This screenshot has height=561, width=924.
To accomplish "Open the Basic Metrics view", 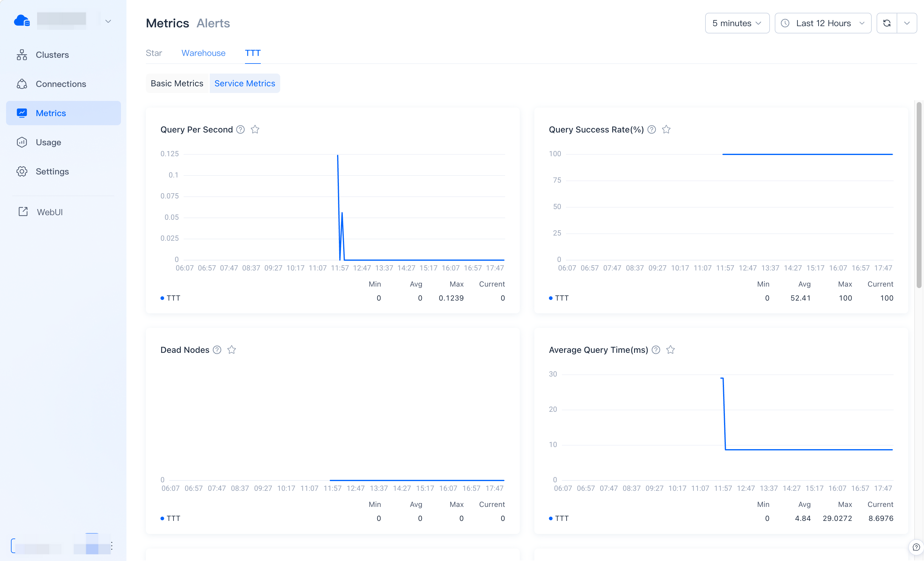I will [177, 83].
